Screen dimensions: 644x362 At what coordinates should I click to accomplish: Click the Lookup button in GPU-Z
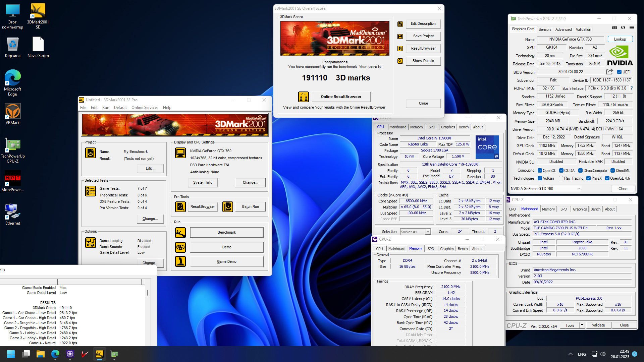click(x=620, y=39)
